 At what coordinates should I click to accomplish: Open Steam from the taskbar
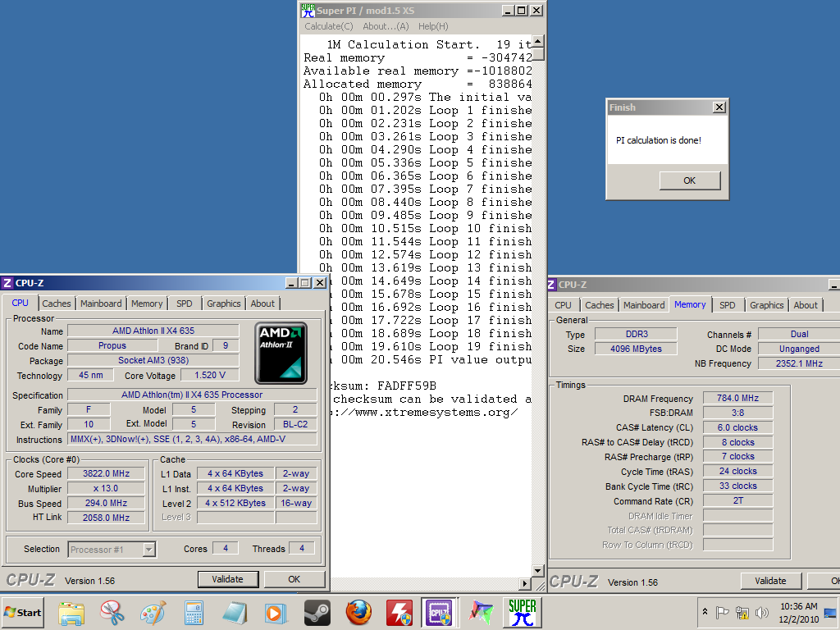[x=317, y=612]
